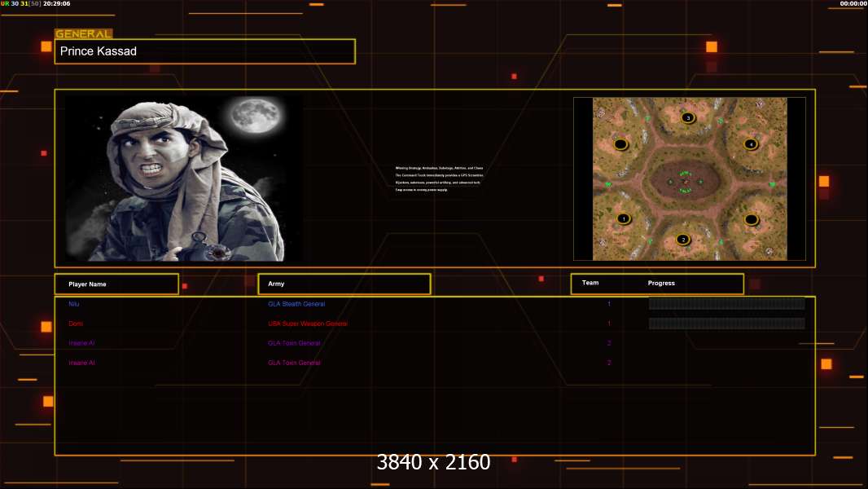Click the Prince Kassad portrait image

pyautogui.click(x=184, y=178)
